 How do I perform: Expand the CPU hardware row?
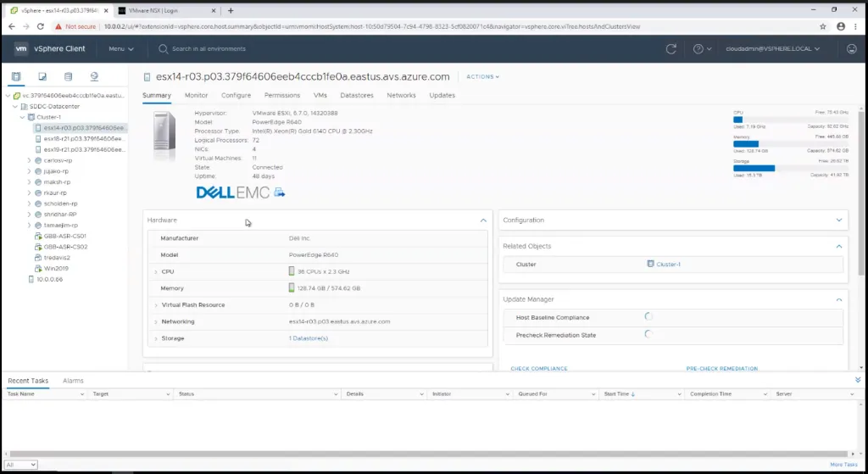[x=156, y=271]
